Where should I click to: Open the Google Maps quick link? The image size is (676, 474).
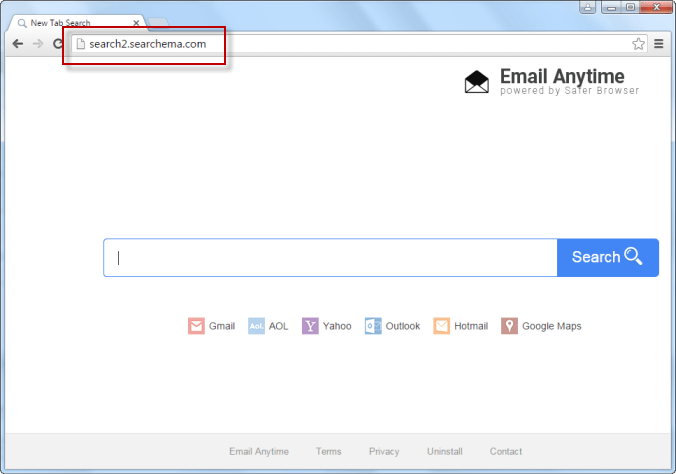541,326
